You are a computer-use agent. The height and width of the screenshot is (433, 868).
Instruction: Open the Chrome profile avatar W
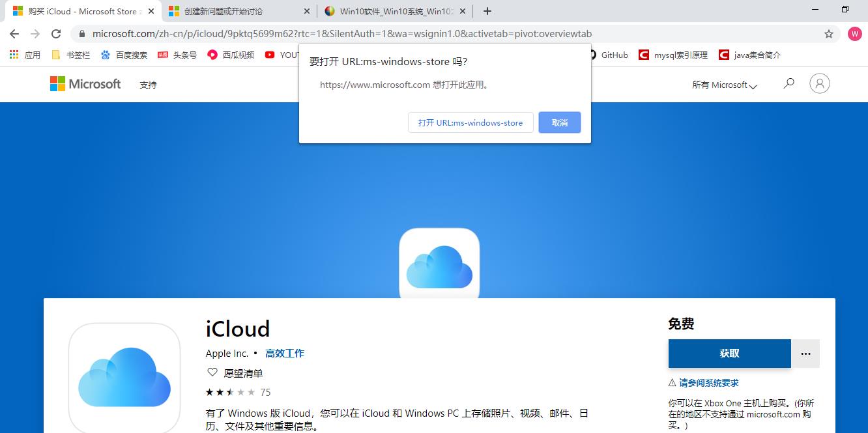click(x=854, y=34)
